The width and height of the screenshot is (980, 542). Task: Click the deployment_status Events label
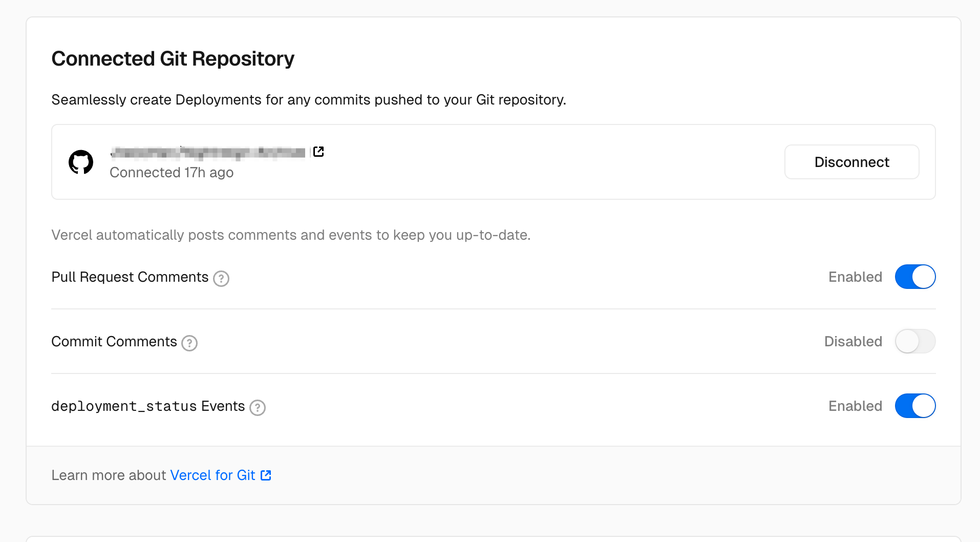(x=148, y=406)
